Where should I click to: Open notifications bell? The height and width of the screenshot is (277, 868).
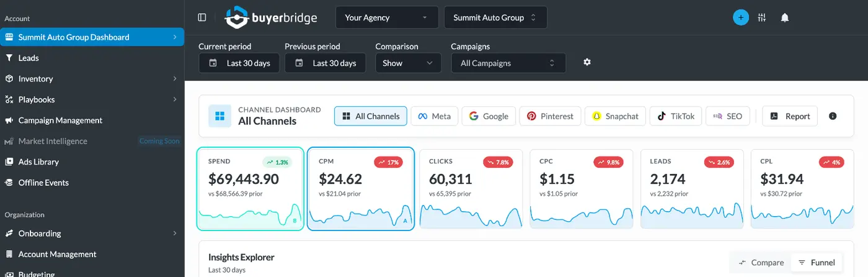point(785,17)
